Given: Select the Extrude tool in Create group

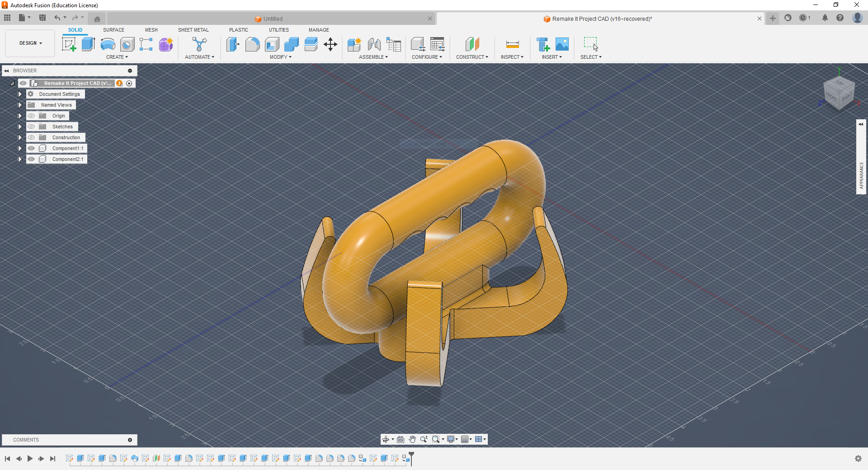Looking at the screenshot, I should (x=88, y=44).
